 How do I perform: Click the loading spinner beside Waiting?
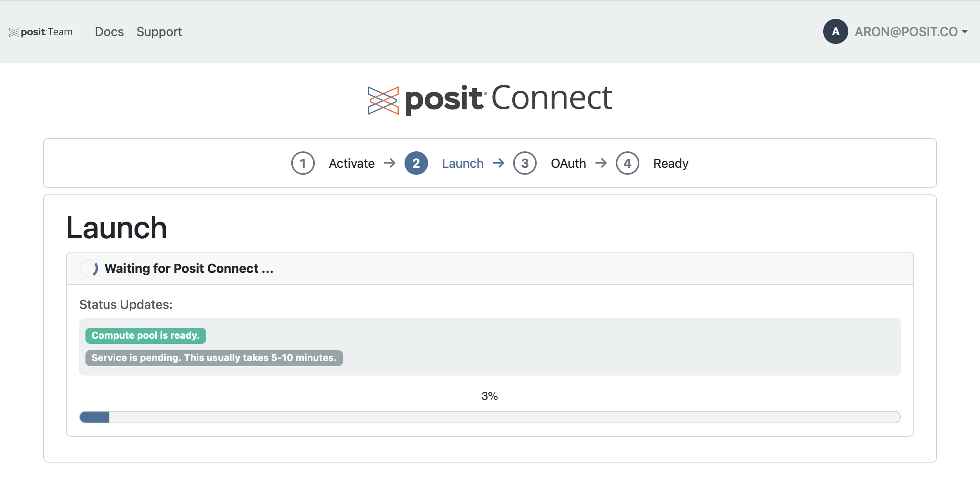pos(89,269)
